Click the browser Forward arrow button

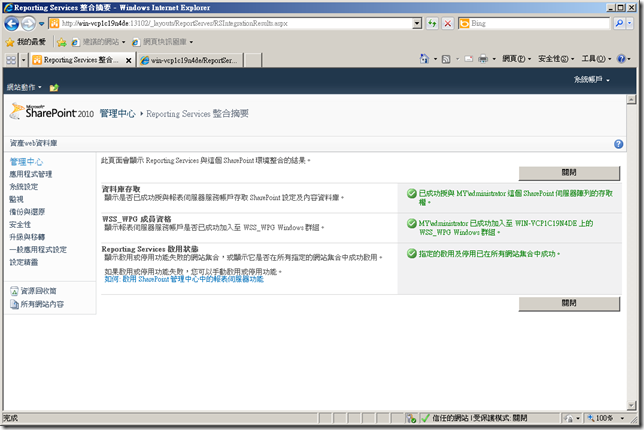pos(28,24)
